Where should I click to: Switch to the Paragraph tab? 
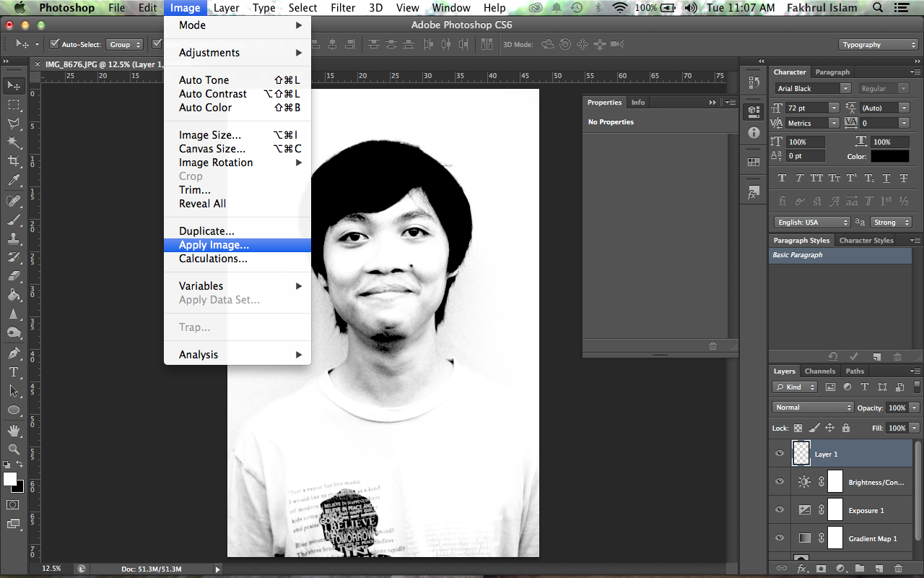832,72
